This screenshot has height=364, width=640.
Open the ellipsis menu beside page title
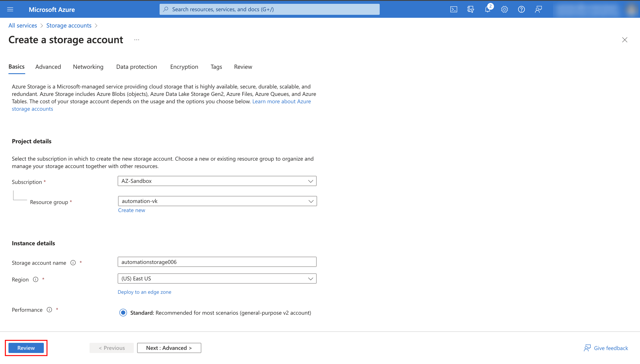[x=136, y=40]
